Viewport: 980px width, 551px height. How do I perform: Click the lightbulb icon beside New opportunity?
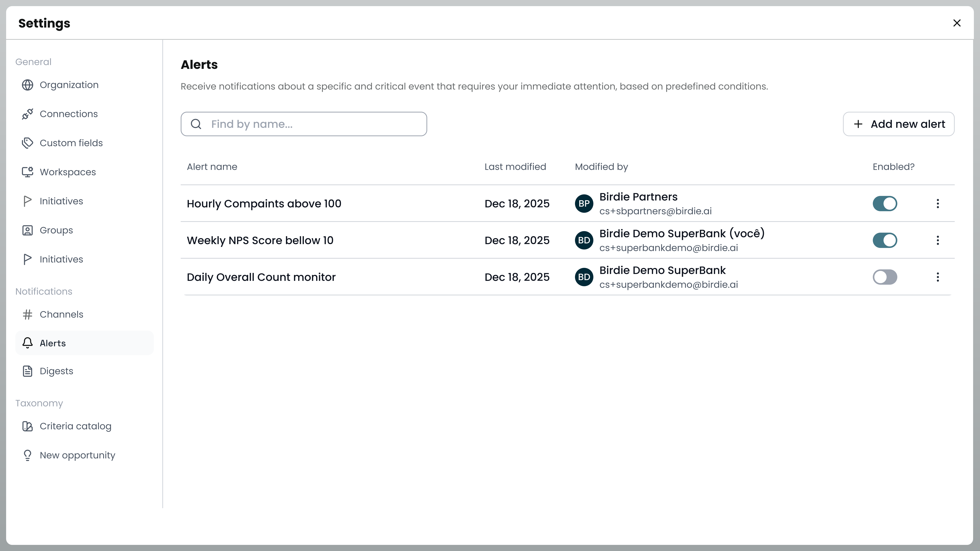click(27, 455)
